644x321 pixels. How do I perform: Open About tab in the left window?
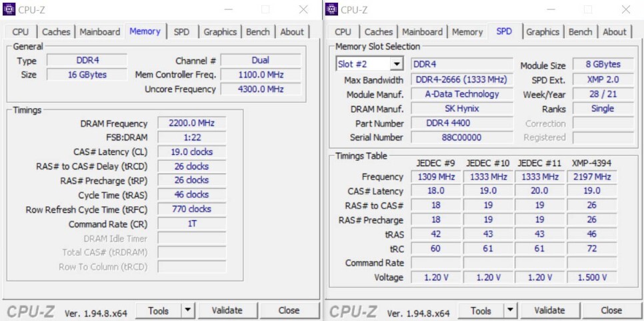pyautogui.click(x=292, y=31)
